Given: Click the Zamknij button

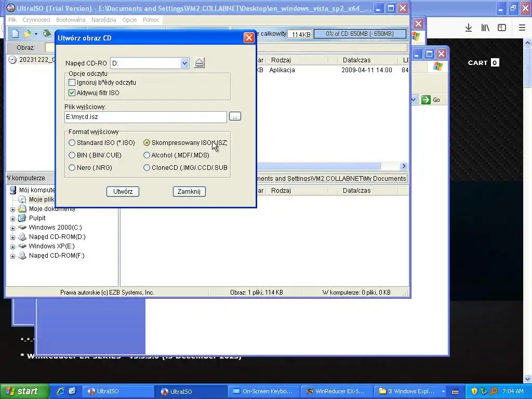Looking at the screenshot, I should coord(189,191).
